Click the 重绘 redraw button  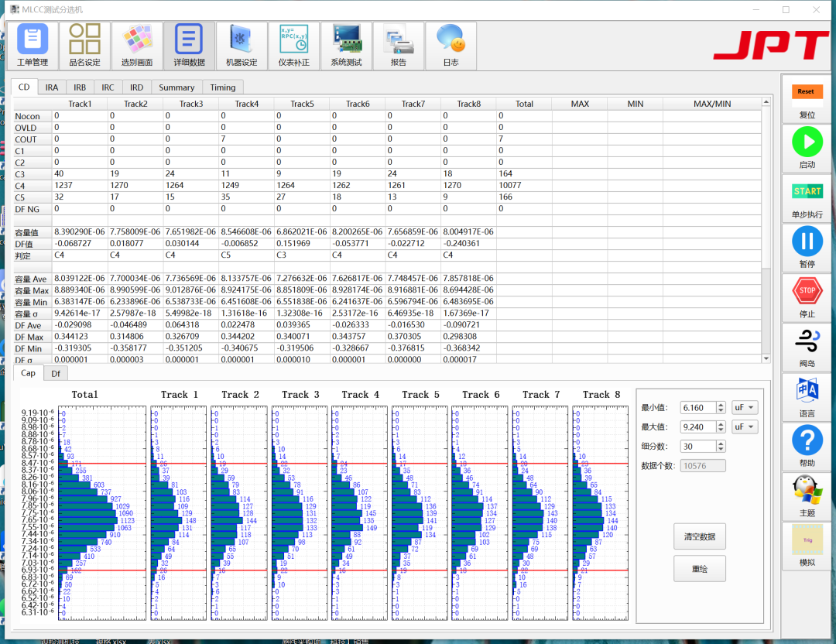(699, 569)
